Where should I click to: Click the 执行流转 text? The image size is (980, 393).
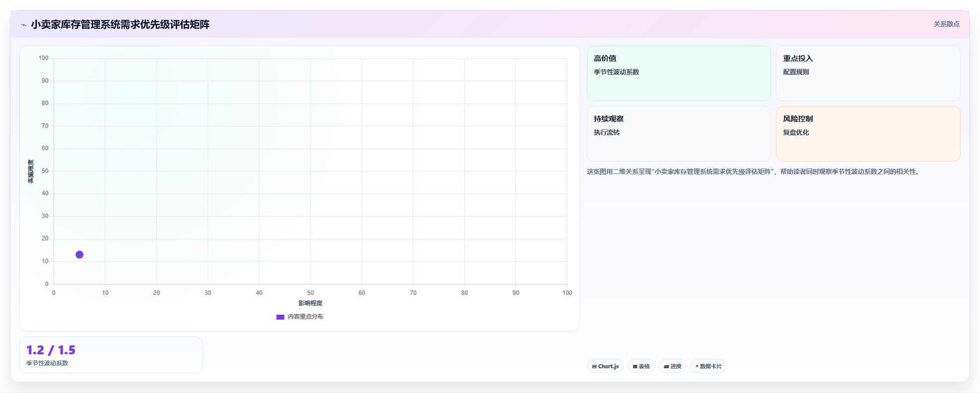point(606,132)
